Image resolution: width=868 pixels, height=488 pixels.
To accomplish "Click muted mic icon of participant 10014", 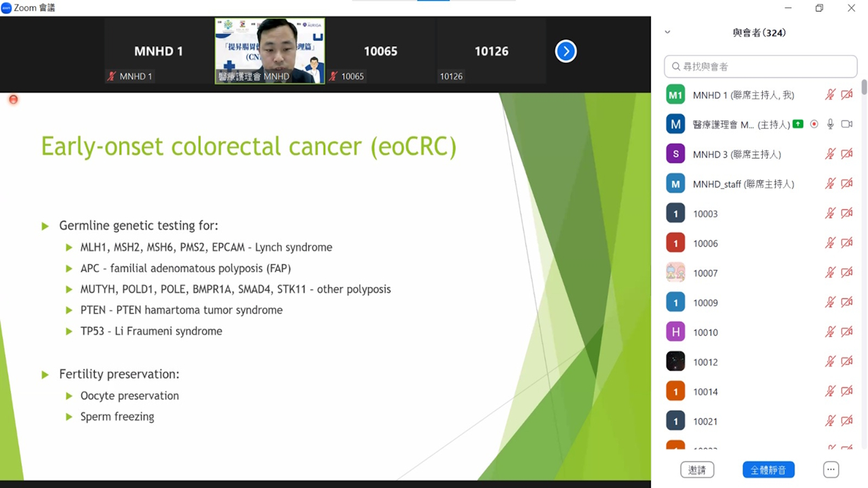I will click(830, 391).
